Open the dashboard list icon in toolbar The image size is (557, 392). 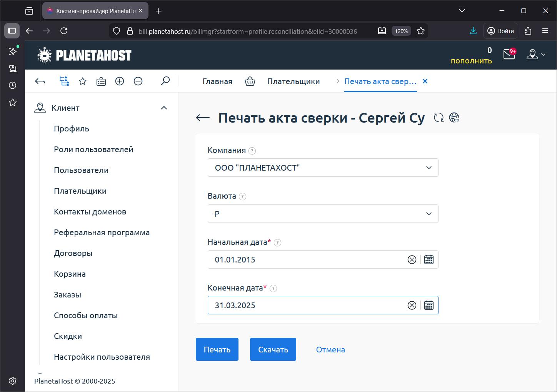coord(101,81)
